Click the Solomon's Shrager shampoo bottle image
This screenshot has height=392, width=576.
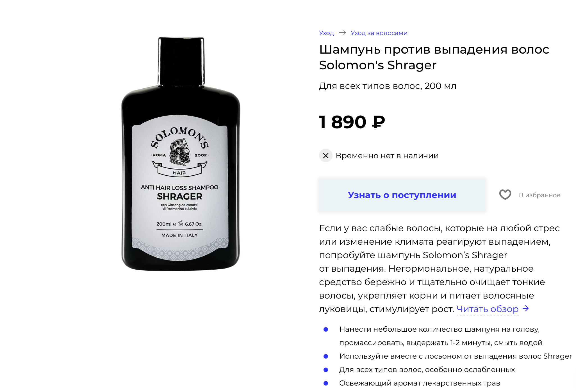[181, 154]
